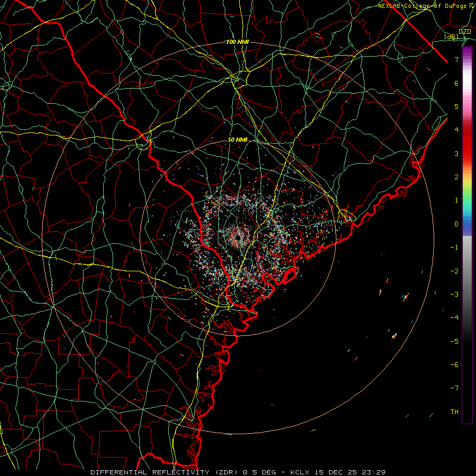476x476 pixels.
Task: Click the "-7" value on the color scale
Action: coord(454,388)
